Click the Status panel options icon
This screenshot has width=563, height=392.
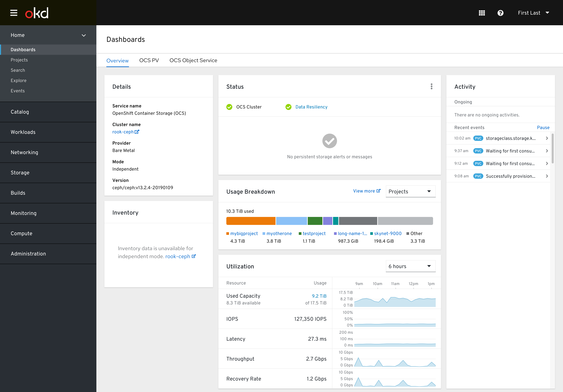[x=432, y=86]
